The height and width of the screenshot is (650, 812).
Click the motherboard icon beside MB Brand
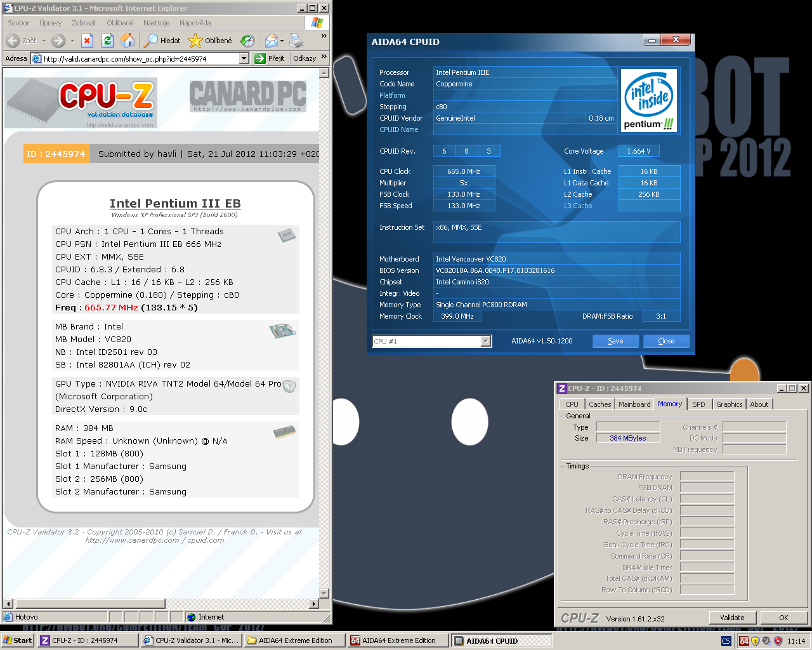282,330
